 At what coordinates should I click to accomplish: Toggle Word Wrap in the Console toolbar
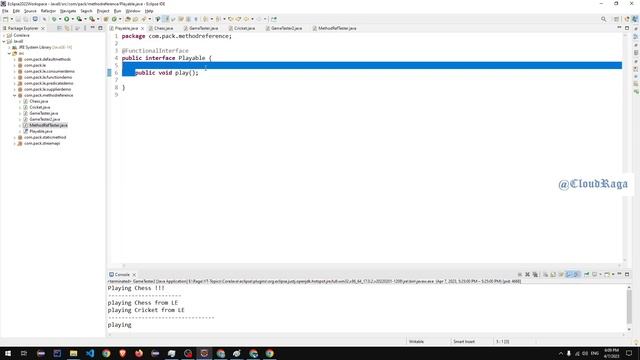561,274
